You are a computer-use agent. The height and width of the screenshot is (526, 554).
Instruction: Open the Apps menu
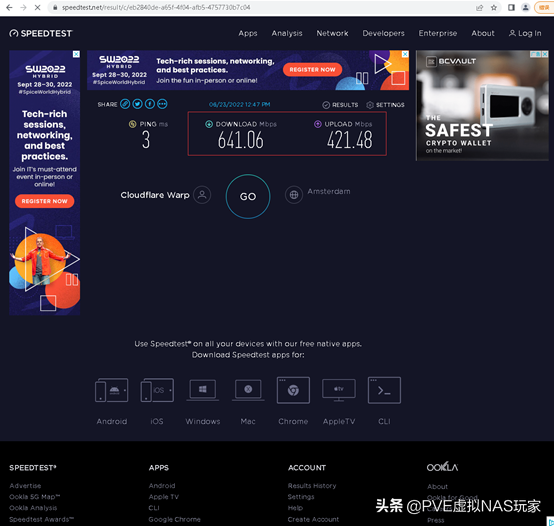pos(248,33)
